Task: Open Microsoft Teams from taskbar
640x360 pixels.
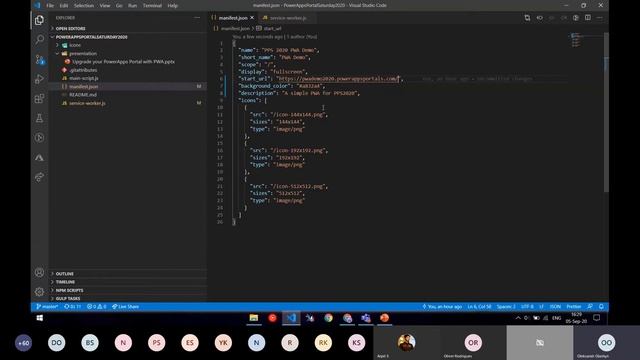Action: 366,318
